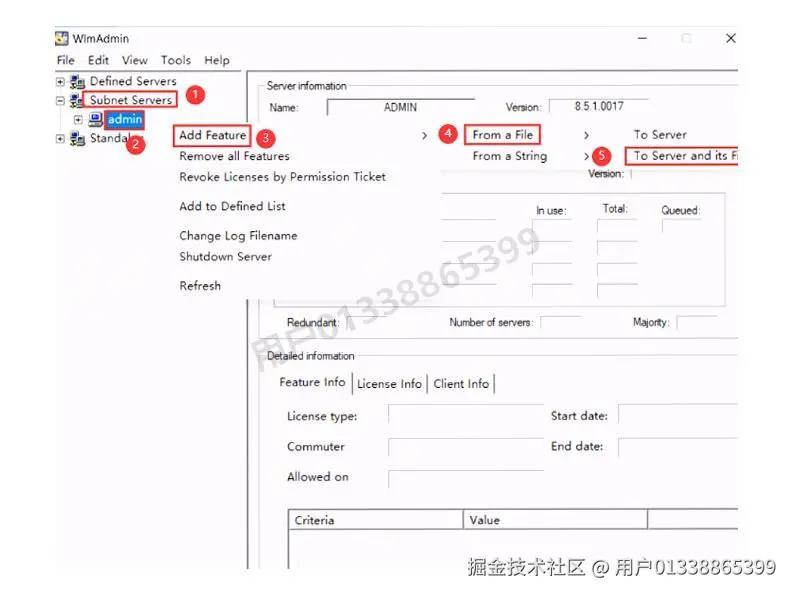Open the From a File submenu arrow

click(586, 136)
